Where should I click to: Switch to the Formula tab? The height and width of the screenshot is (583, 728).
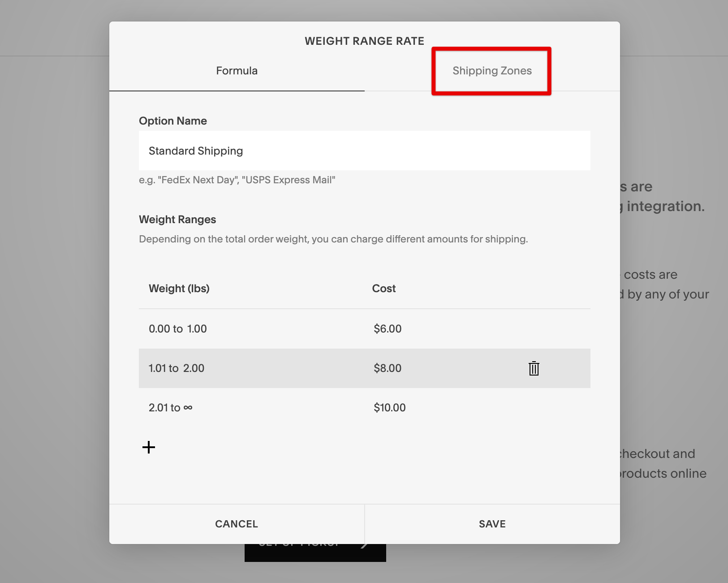pos(237,70)
